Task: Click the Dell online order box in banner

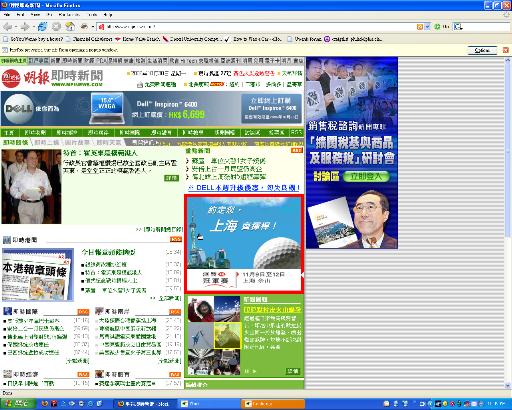Action: click(x=271, y=109)
